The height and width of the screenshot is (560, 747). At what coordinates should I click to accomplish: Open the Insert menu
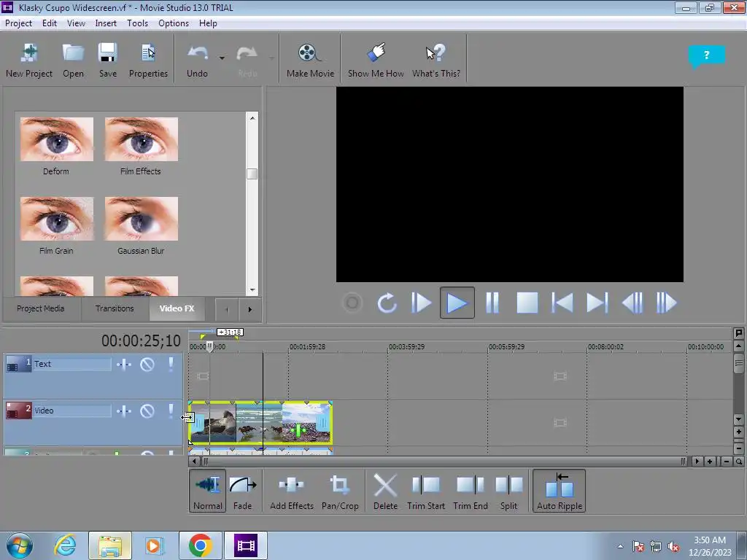coord(106,23)
